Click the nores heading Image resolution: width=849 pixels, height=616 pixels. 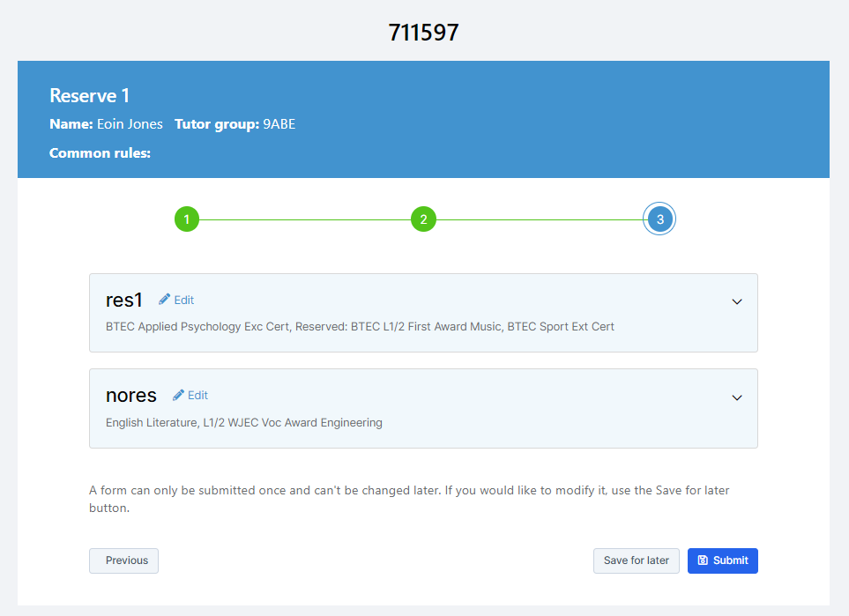tap(131, 396)
